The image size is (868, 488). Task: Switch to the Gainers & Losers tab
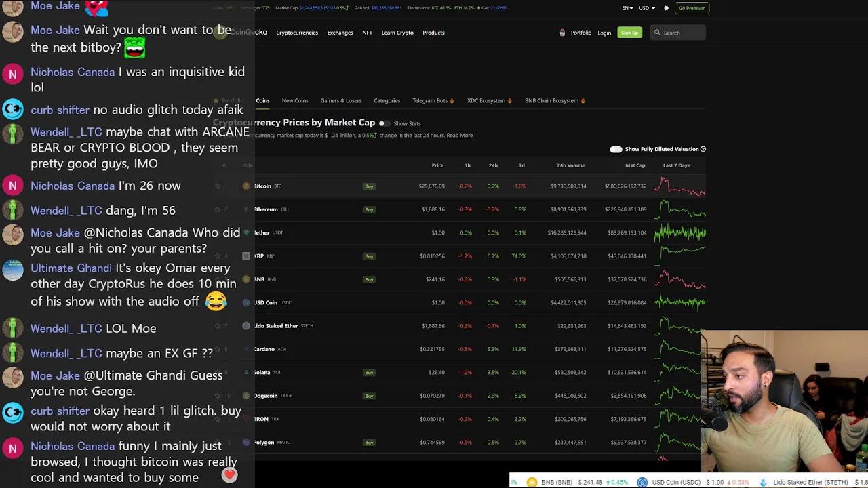341,100
